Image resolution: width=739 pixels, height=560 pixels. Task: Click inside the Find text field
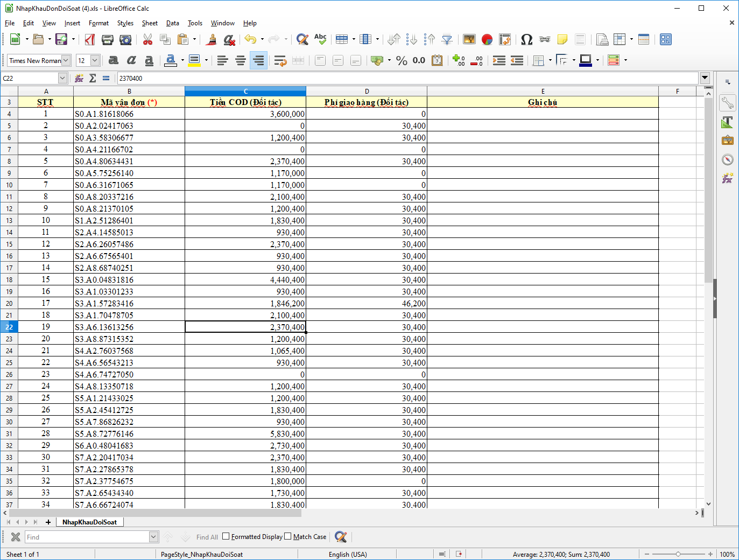point(86,537)
